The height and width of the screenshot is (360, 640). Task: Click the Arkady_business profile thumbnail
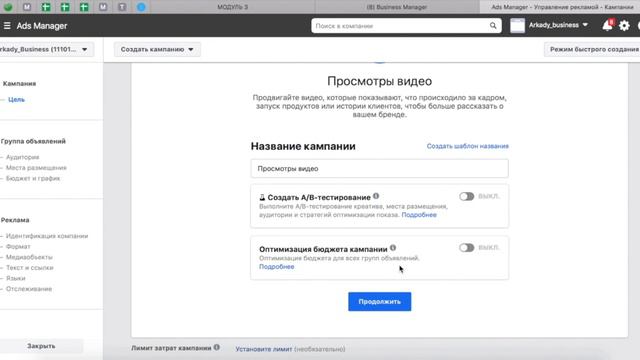pos(517,25)
